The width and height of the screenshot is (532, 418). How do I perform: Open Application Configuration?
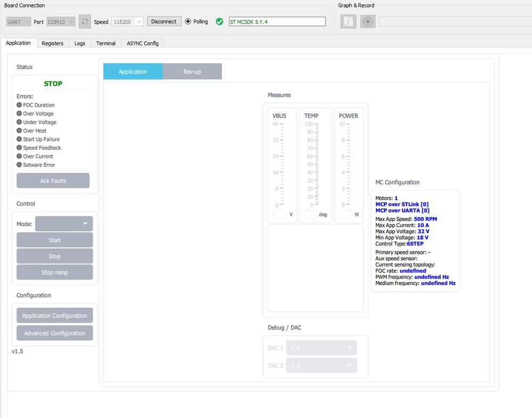[x=55, y=316]
